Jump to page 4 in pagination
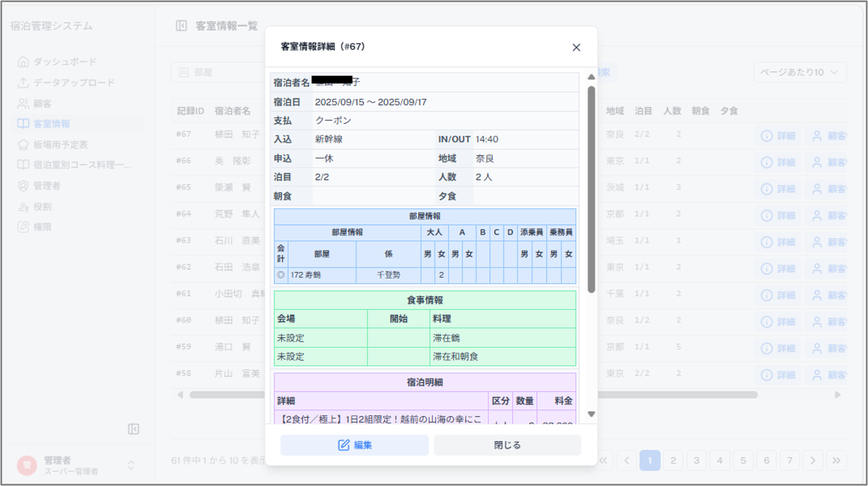 pyautogui.click(x=719, y=460)
